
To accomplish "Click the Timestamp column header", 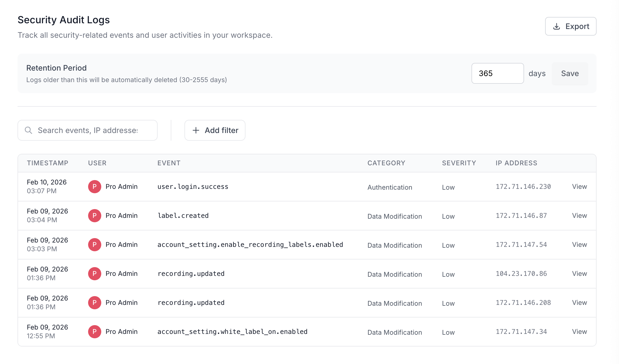I will [x=48, y=163].
